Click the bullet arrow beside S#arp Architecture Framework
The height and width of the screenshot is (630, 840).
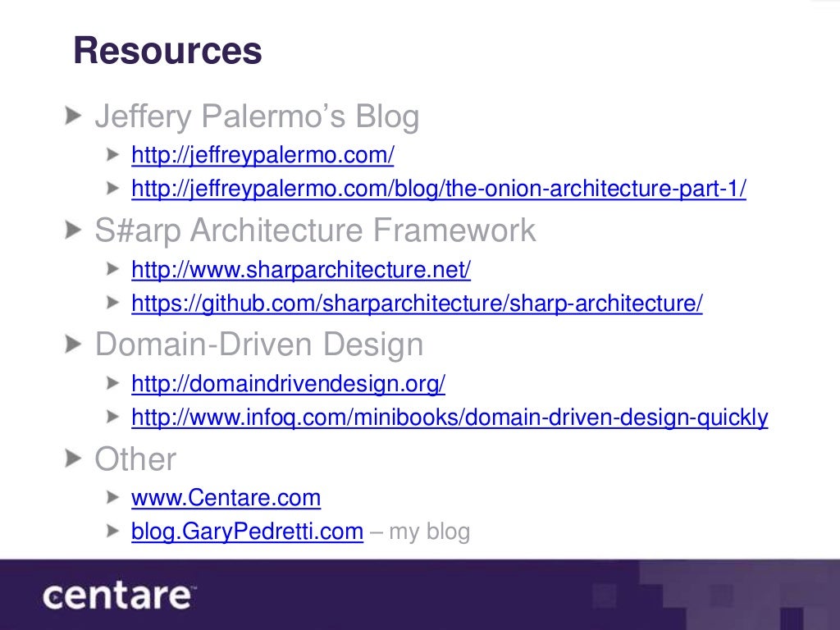(x=73, y=230)
